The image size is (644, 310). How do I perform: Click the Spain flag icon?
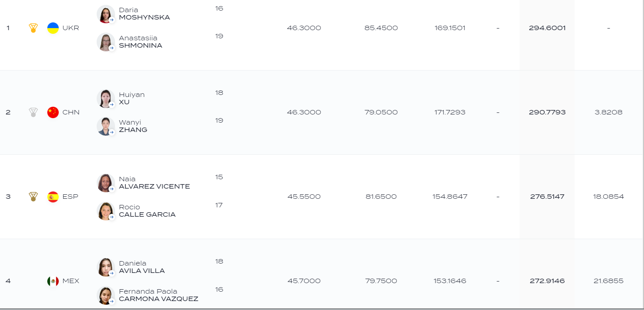click(x=53, y=197)
